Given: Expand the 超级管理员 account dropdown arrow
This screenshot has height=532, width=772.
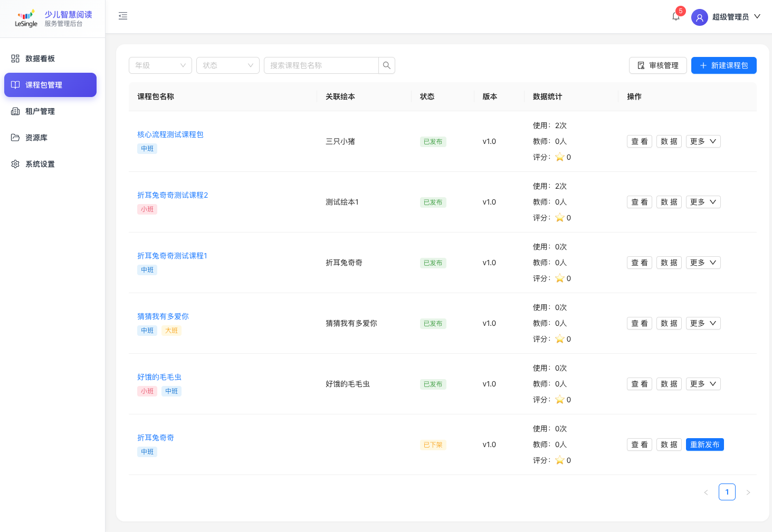Looking at the screenshot, I should tap(757, 16).
